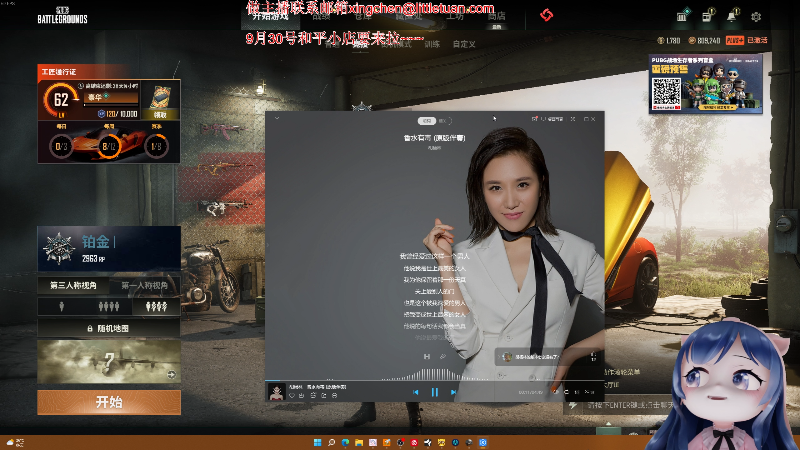This screenshot has height=450, width=800.
Task: Enter fullscreen mode in music player
Action: click(573, 119)
